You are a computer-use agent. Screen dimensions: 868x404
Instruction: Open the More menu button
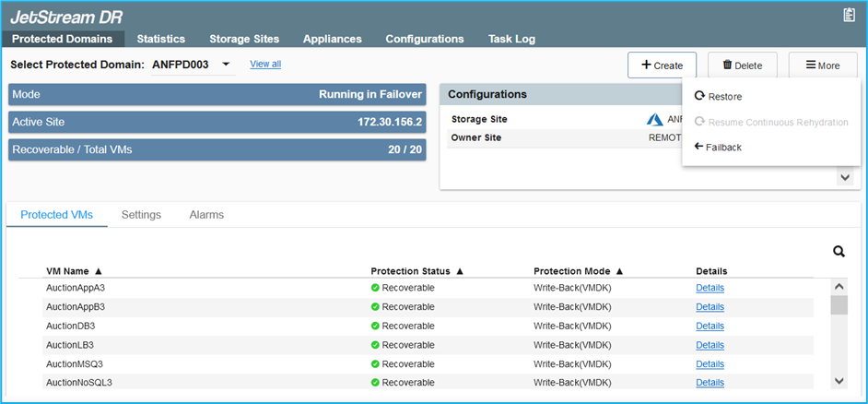[x=822, y=65]
